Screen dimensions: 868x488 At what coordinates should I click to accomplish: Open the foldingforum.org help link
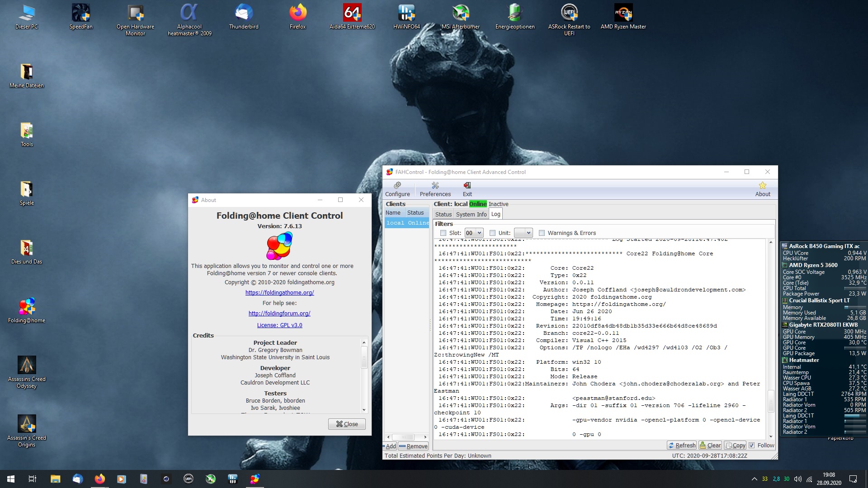(279, 314)
